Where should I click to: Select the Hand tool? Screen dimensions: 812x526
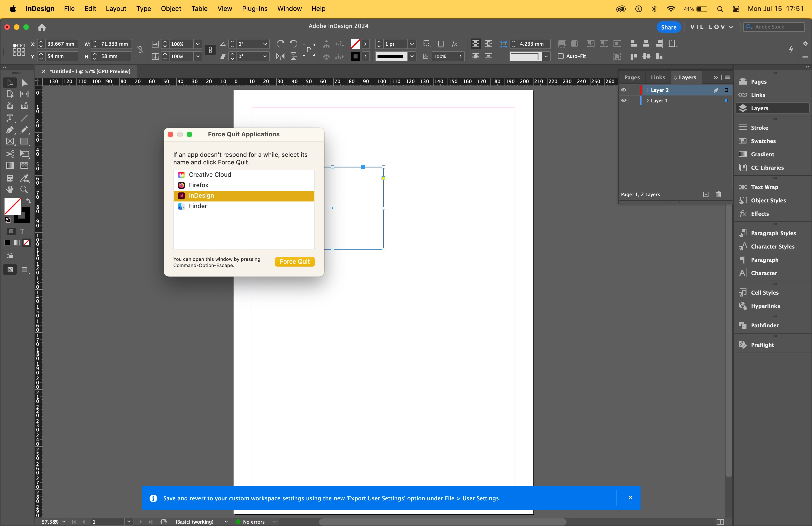click(9, 190)
